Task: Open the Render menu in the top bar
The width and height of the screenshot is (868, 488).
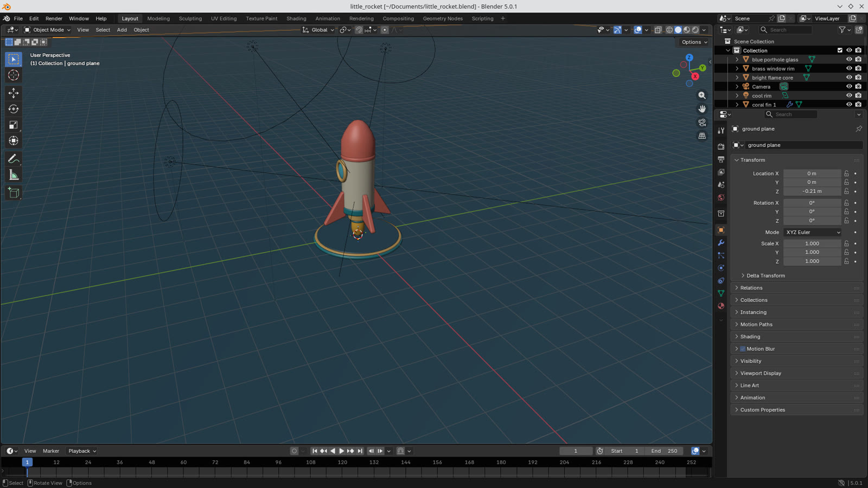Action: click(54, 18)
